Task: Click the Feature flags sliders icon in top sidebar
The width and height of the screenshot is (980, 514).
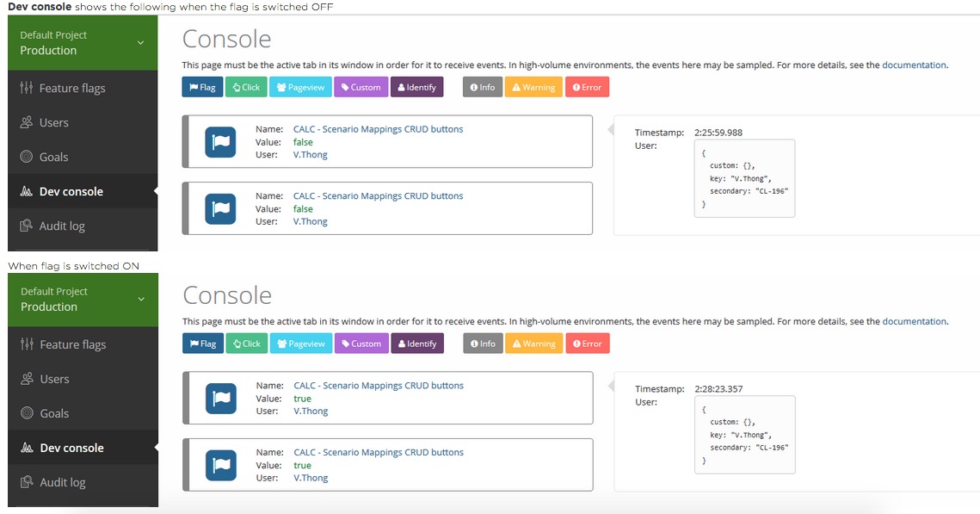Action: click(27, 88)
